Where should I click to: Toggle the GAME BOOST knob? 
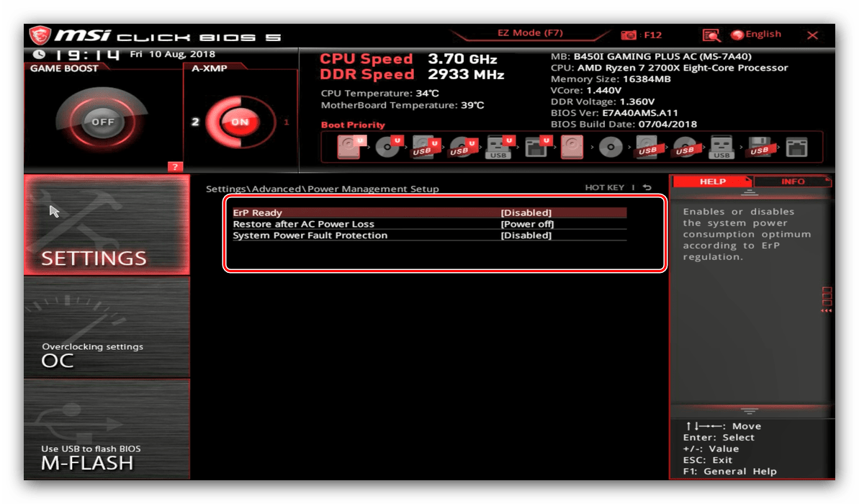coord(102,122)
